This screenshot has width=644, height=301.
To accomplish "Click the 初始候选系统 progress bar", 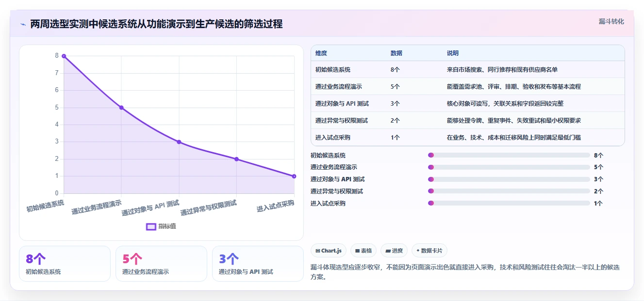I will (x=509, y=155).
